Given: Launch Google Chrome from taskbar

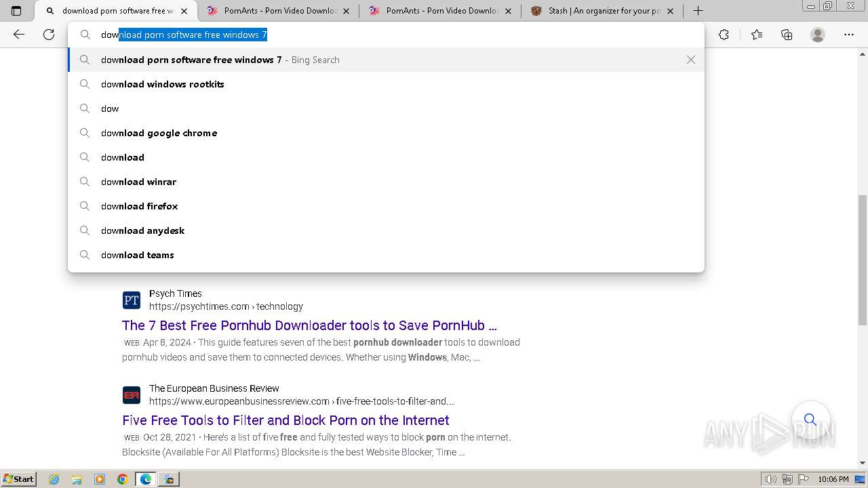Looking at the screenshot, I should (123, 479).
